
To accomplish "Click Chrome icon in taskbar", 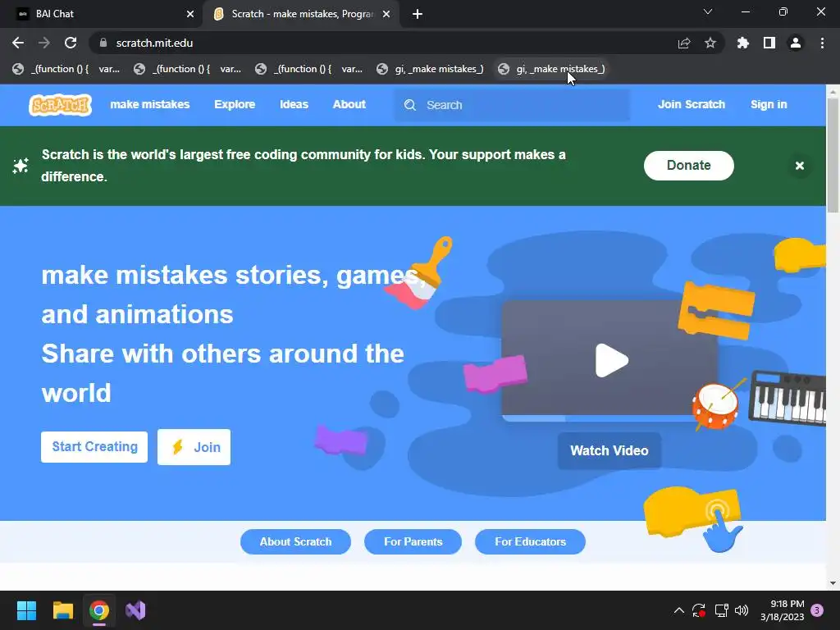I will click(x=99, y=610).
